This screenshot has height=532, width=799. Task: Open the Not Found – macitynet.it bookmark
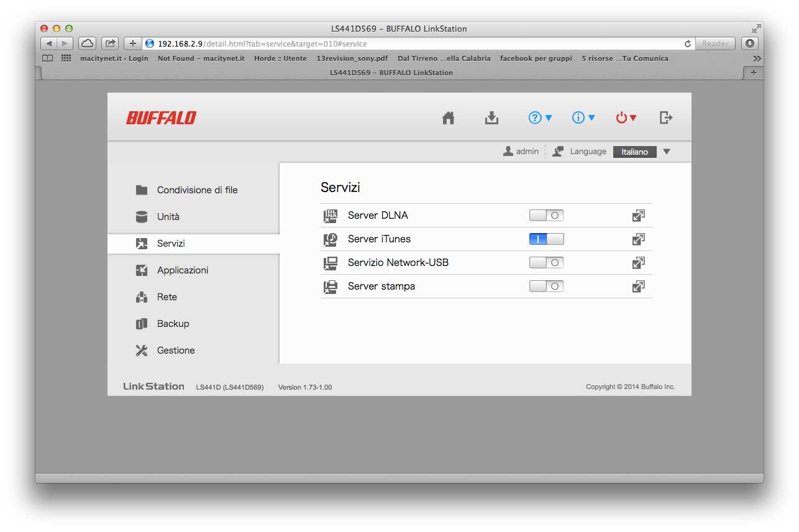pos(201,58)
